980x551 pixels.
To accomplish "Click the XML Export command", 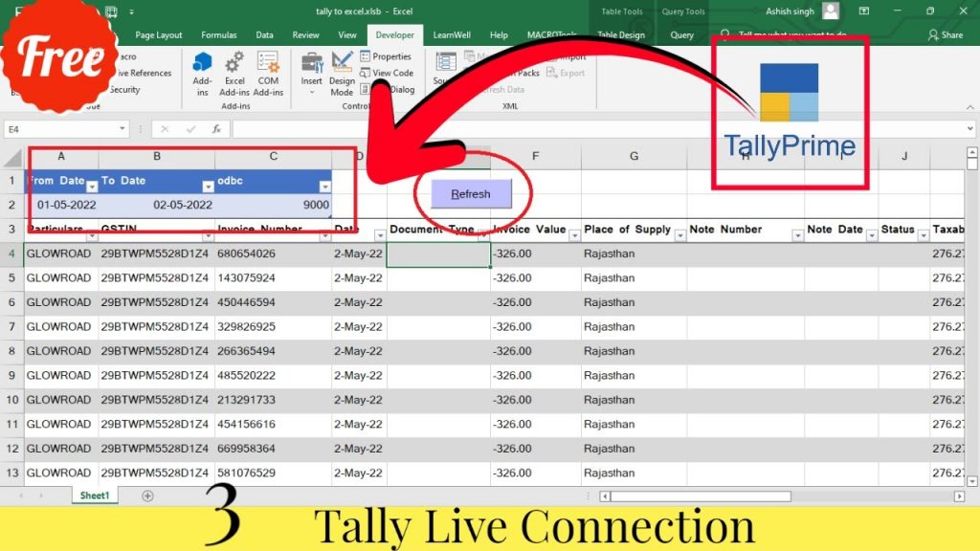I will coord(566,73).
